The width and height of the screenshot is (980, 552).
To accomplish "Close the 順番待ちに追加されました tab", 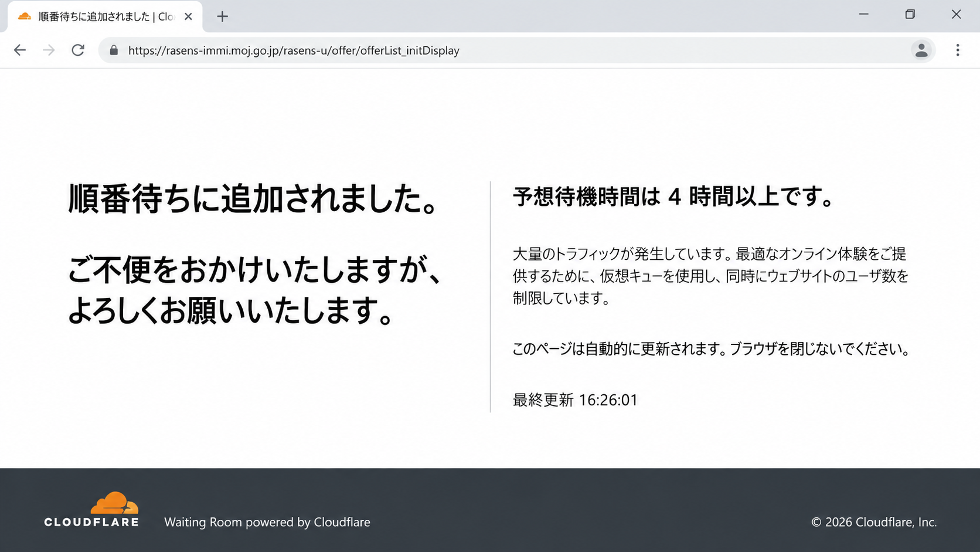I will click(x=188, y=16).
